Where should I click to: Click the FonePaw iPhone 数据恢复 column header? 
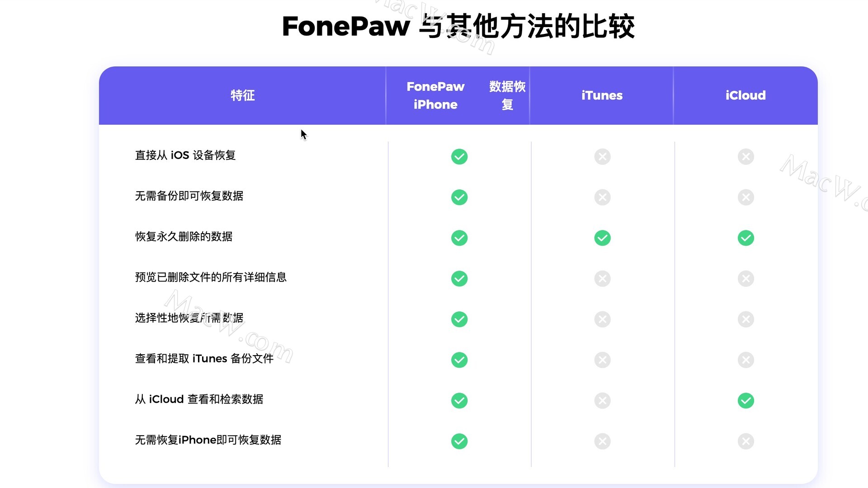(x=458, y=95)
